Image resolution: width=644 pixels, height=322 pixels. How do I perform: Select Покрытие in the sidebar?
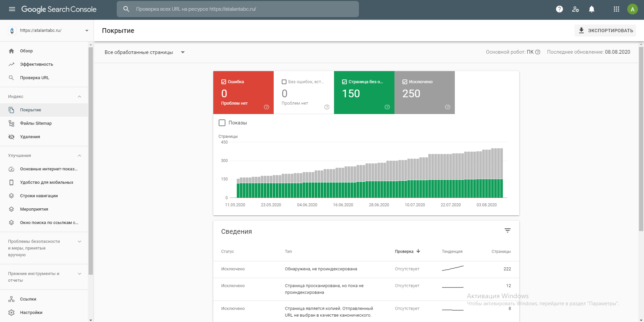pyautogui.click(x=44, y=110)
